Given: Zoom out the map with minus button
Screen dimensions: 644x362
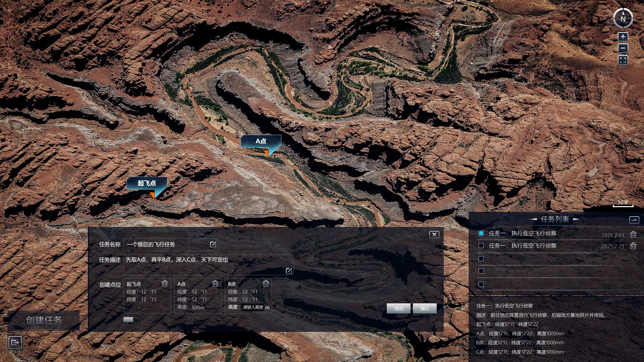Looking at the screenshot, I should pos(623,48).
